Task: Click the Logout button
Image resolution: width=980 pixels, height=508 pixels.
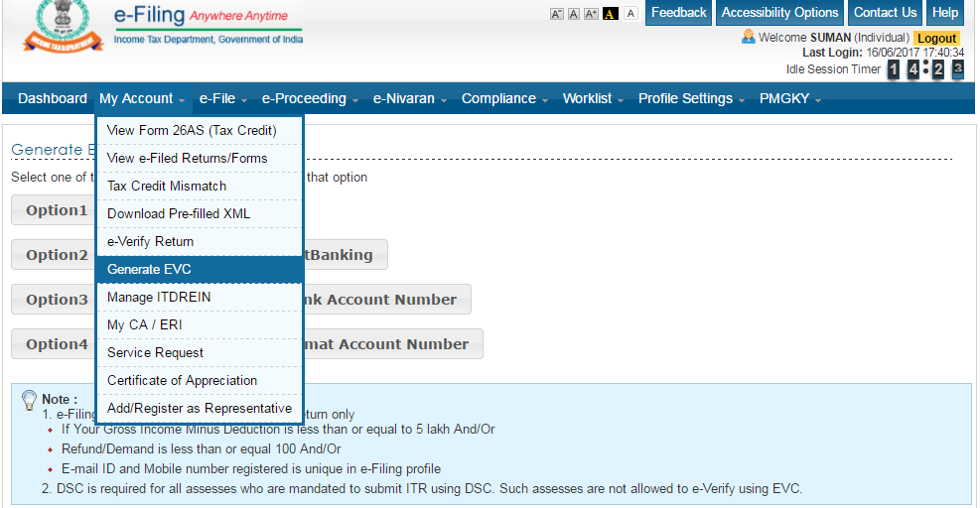Action: tap(936, 39)
